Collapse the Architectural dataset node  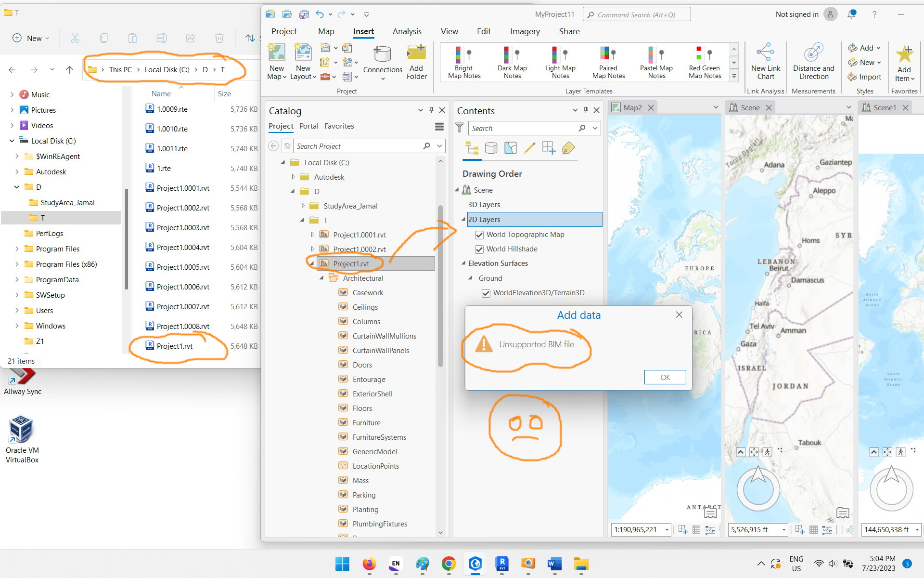[321, 278]
